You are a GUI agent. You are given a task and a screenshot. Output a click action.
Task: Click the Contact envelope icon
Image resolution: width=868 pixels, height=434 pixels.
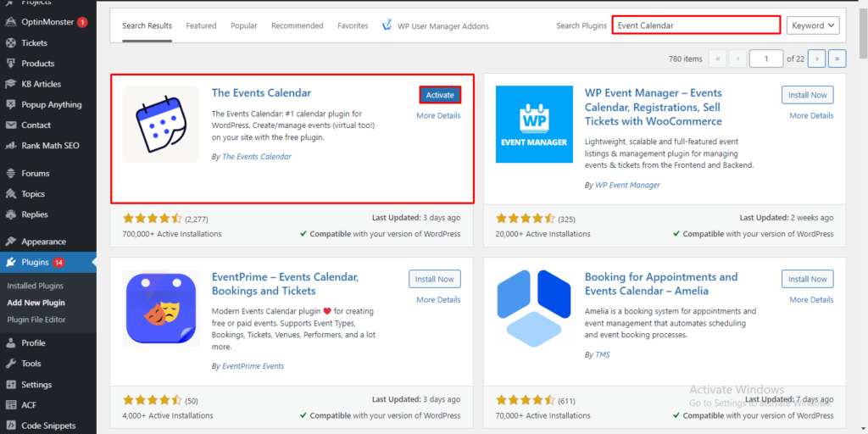coord(10,125)
